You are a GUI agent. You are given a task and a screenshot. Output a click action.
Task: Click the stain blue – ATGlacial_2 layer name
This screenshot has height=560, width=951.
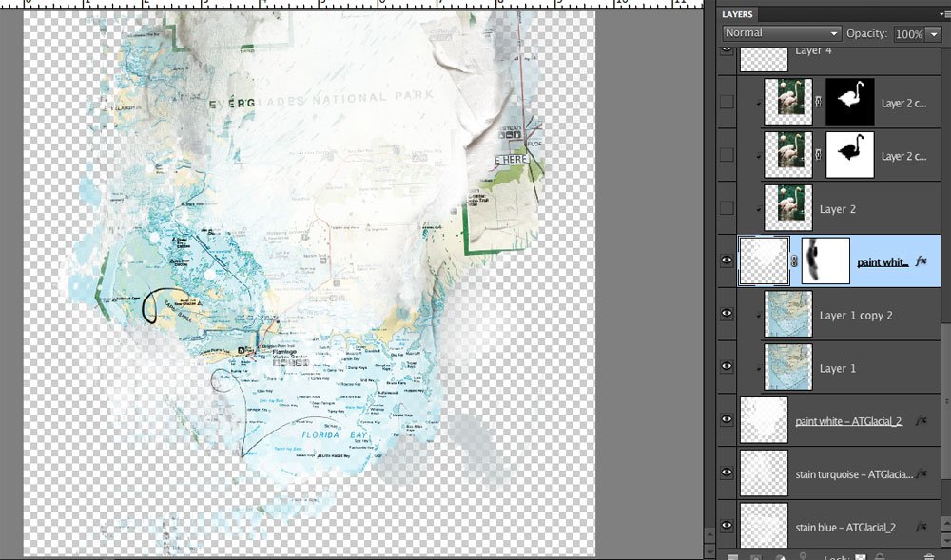[x=845, y=527]
